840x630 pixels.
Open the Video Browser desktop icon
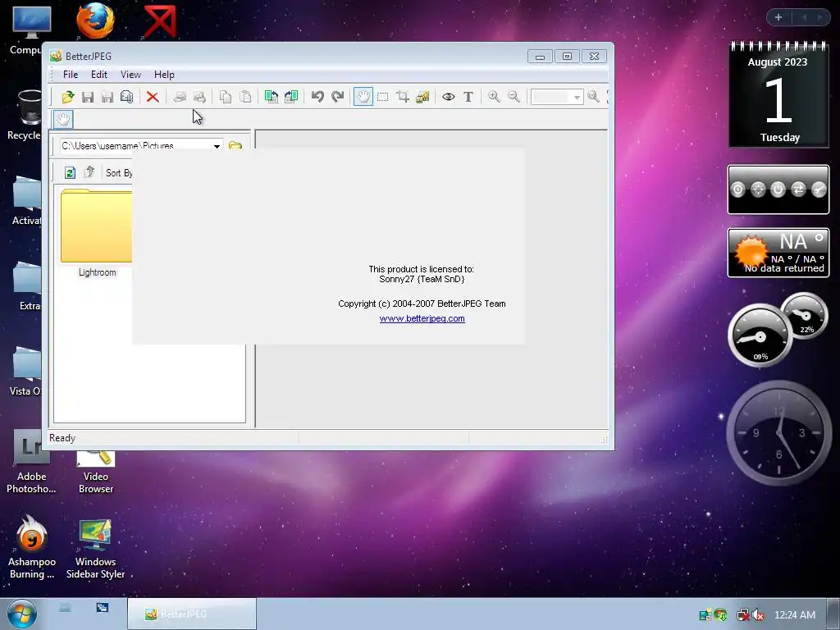(x=96, y=472)
